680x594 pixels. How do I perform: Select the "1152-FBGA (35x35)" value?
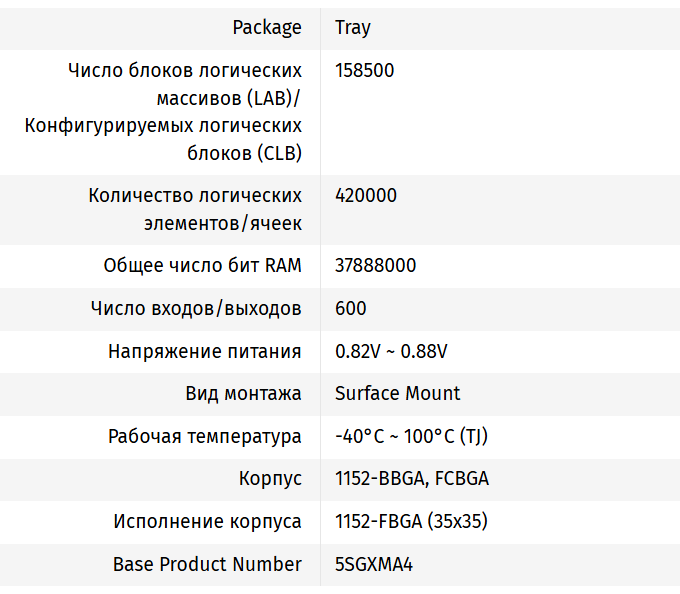(411, 521)
